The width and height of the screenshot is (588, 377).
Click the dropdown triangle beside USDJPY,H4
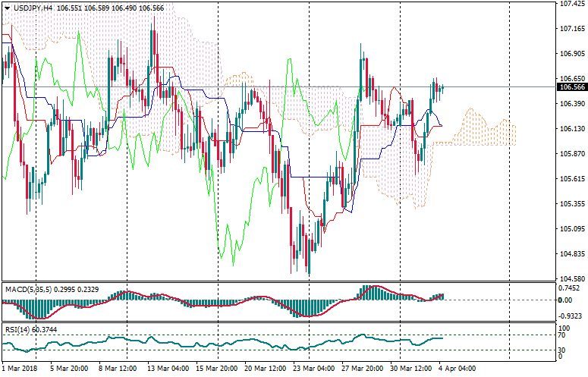point(7,8)
